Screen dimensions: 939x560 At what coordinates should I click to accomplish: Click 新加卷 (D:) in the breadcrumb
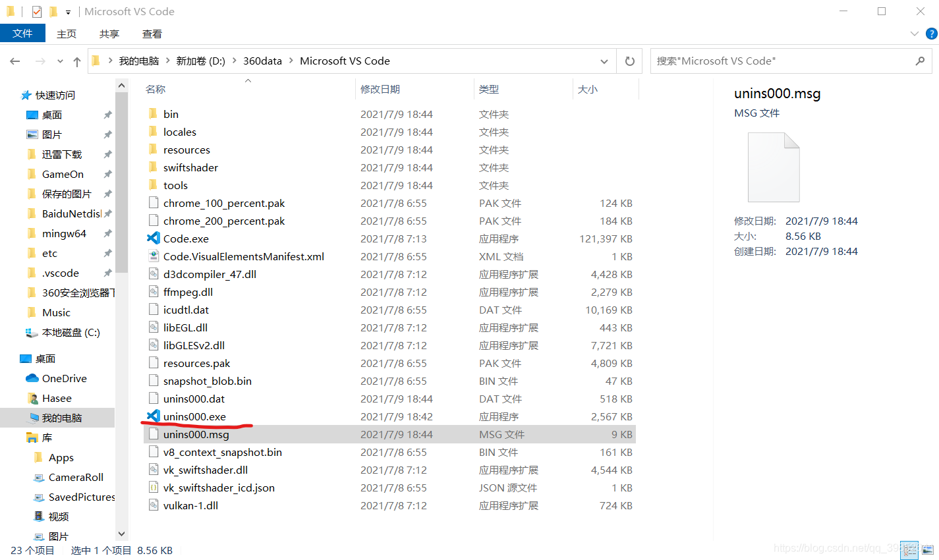pos(200,61)
